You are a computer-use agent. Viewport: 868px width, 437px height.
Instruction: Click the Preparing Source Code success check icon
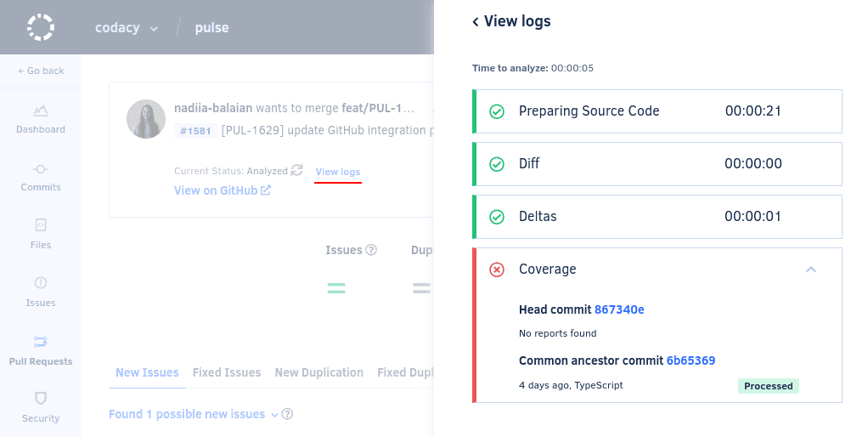point(497,112)
